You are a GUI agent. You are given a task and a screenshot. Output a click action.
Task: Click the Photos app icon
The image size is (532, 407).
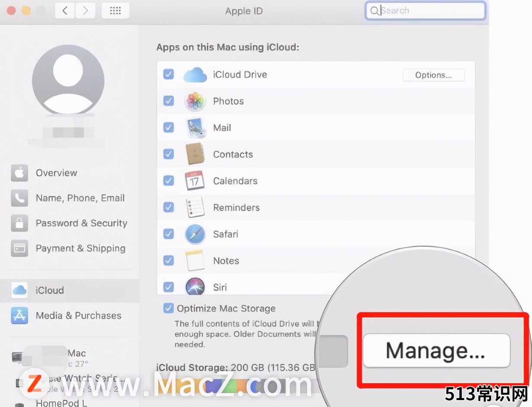(x=195, y=101)
